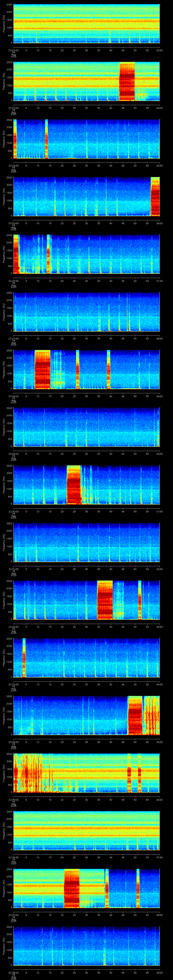Select the spectrogram panel starting at 23:22:00

tap(86, 24)
